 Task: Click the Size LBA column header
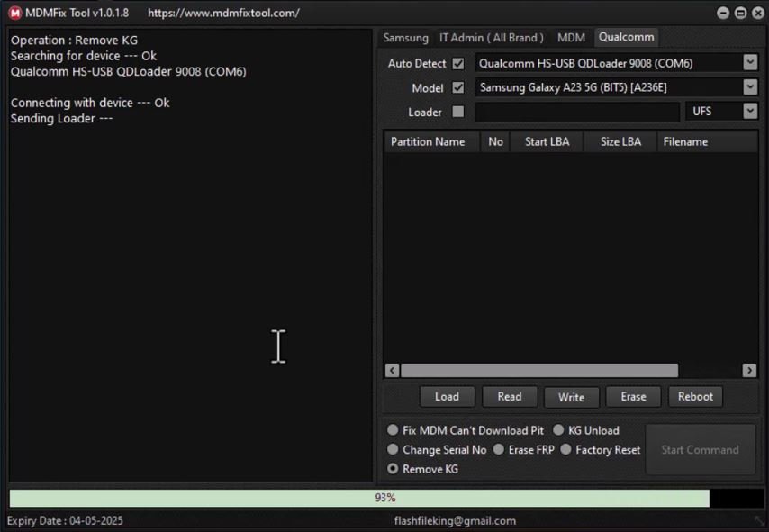coord(620,141)
